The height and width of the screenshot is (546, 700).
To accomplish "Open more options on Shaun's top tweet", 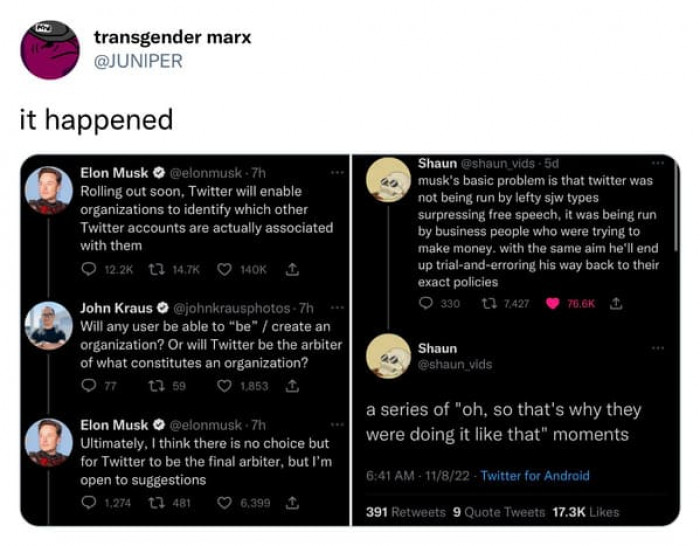I will (657, 162).
